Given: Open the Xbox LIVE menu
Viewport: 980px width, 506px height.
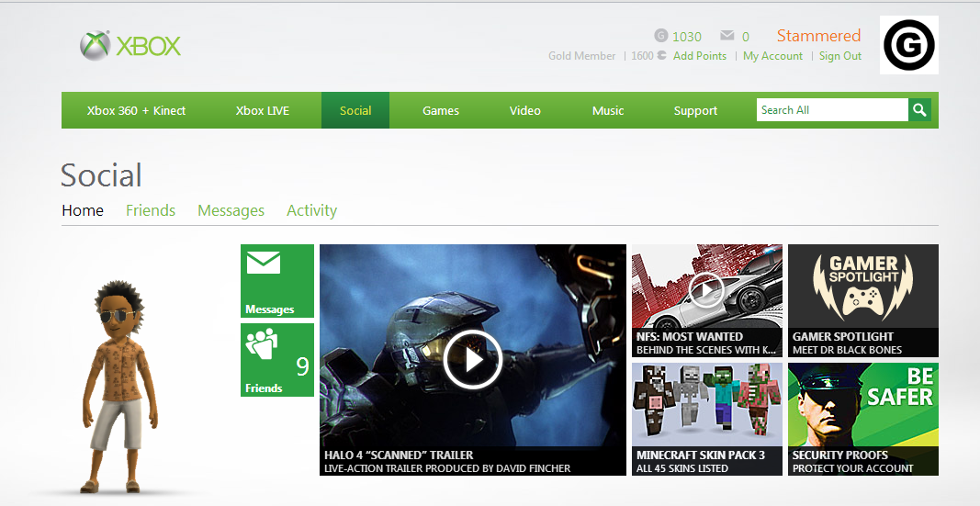Looking at the screenshot, I should click(x=263, y=110).
